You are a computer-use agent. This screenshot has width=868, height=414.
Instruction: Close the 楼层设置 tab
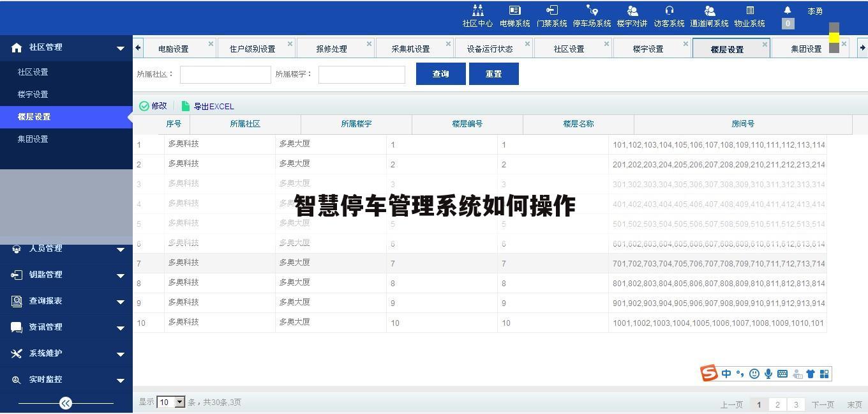pyautogui.click(x=765, y=45)
